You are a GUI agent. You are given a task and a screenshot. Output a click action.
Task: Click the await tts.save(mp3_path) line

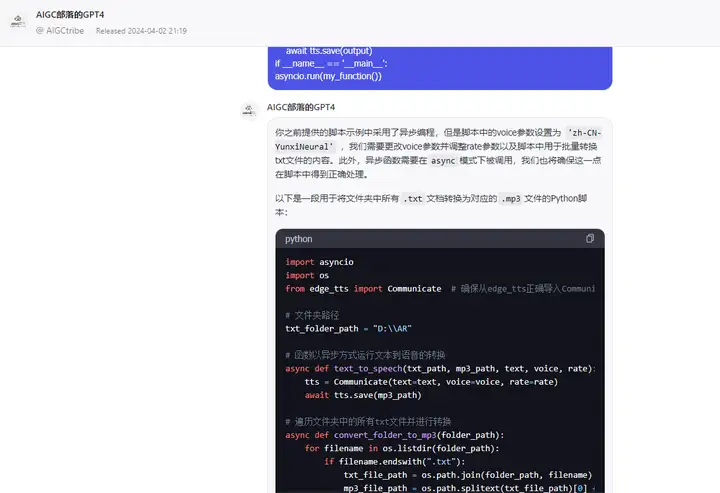(x=363, y=395)
